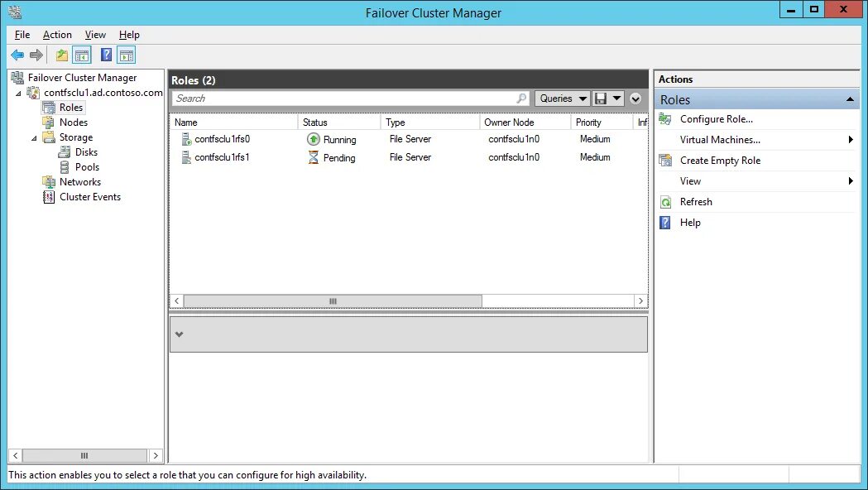Click the Back arrow toolbar icon
This screenshot has height=490, width=868.
click(x=17, y=55)
